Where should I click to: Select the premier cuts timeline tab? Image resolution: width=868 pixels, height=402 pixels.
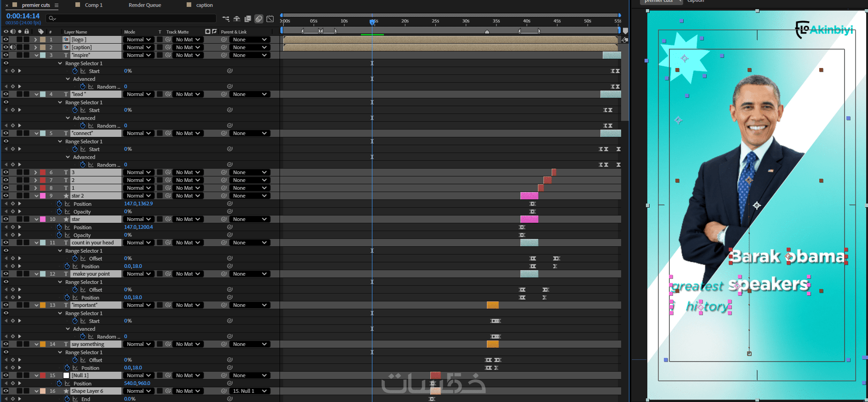pyautogui.click(x=36, y=5)
